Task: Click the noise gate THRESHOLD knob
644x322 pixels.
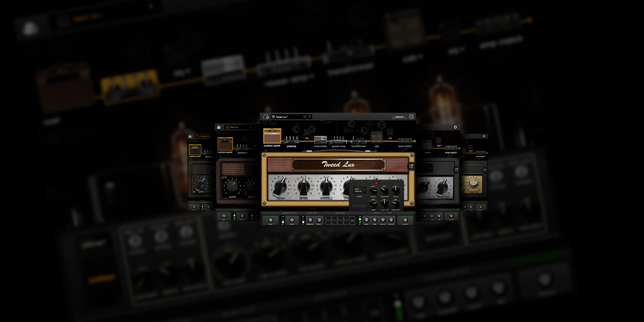Action: coord(310,220)
